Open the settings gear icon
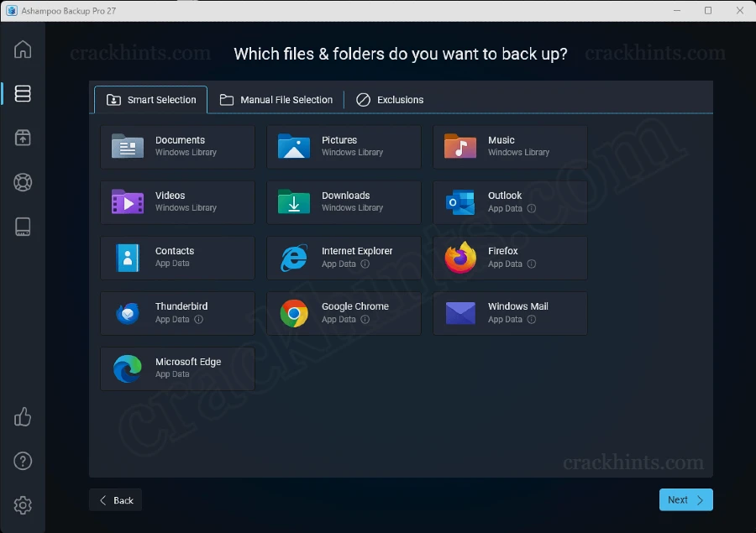This screenshot has height=533, width=756. [23, 504]
